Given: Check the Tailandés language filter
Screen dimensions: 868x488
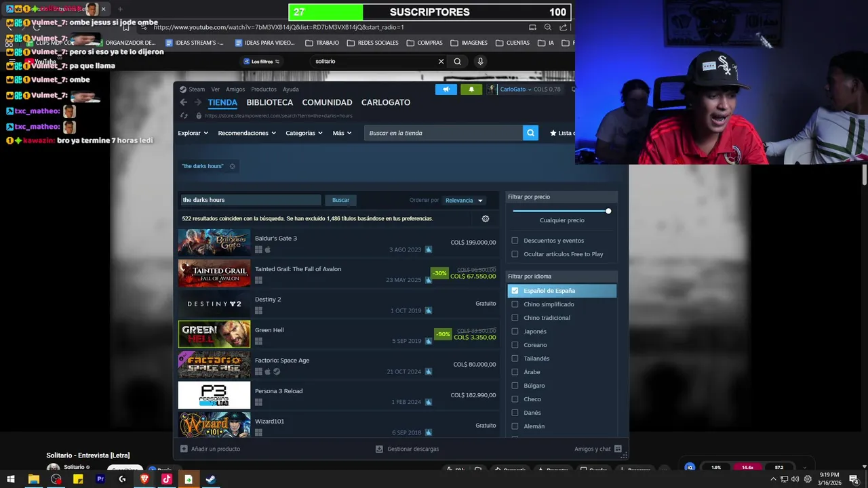Looking at the screenshot, I should click(x=515, y=359).
